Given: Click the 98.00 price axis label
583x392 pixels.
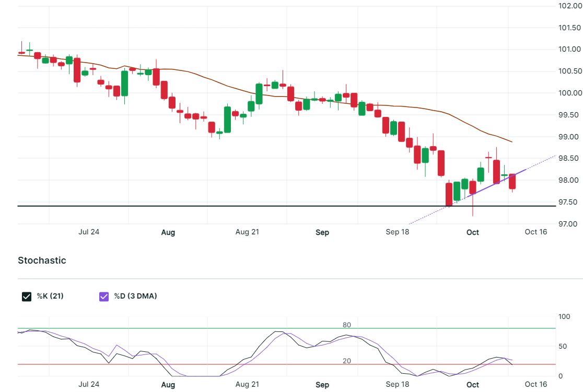Looking at the screenshot, I should [x=568, y=180].
